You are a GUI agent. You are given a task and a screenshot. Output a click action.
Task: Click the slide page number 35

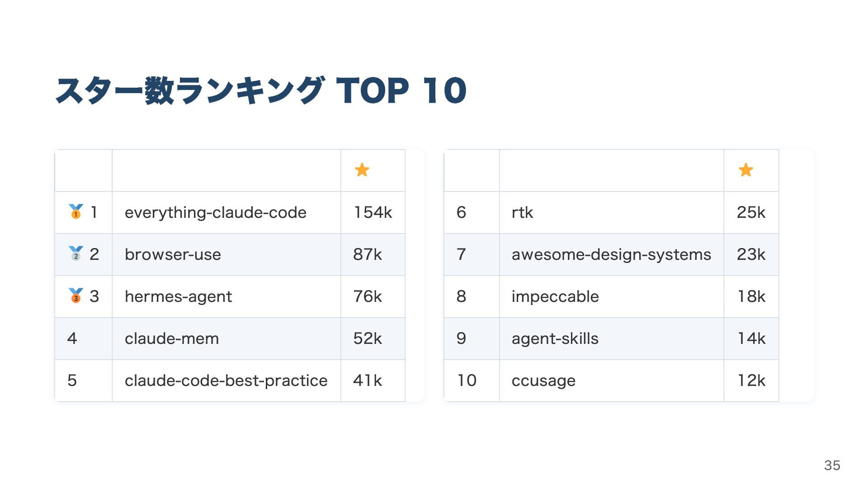(x=832, y=465)
